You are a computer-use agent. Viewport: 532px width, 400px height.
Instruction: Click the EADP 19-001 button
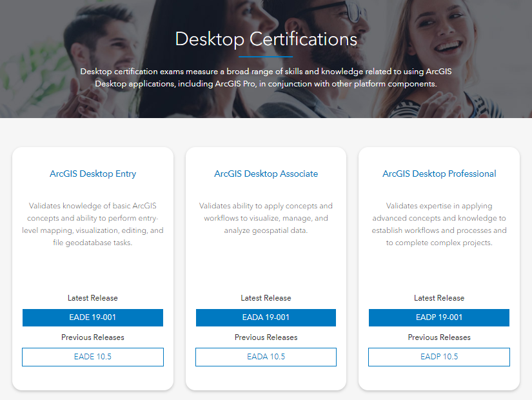(439, 317)
